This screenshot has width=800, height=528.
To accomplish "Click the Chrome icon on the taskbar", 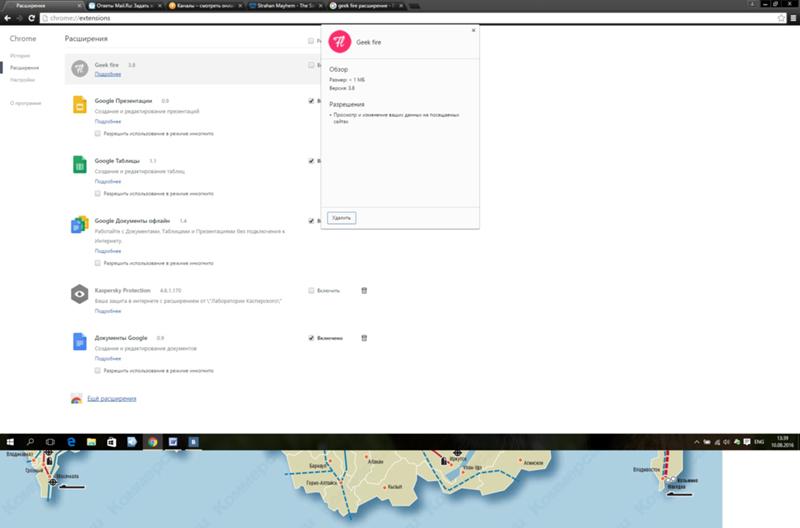I will point(153,442).
